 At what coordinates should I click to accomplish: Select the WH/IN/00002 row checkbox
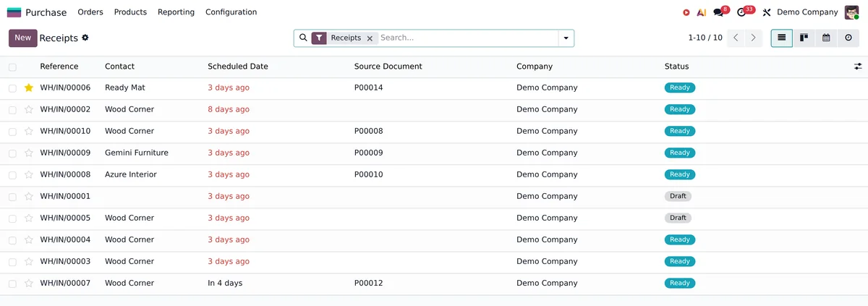[x=12, y=109]
